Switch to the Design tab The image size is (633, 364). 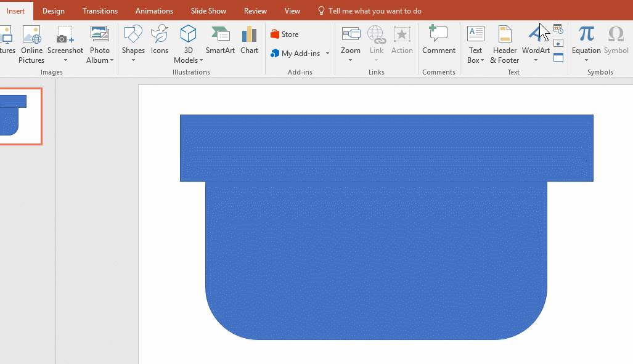pyautogui.click(x=54, y=11)
